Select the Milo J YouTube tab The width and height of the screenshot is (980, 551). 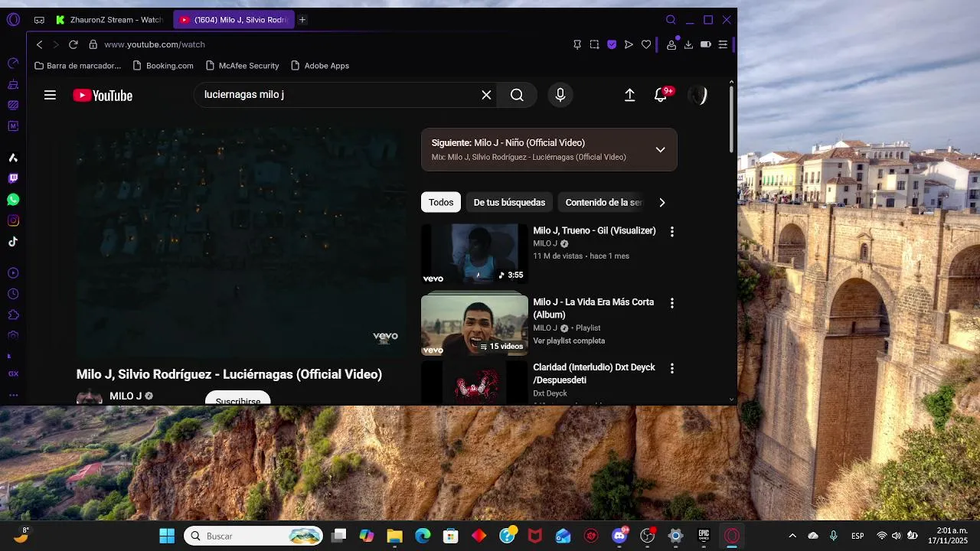234,20
